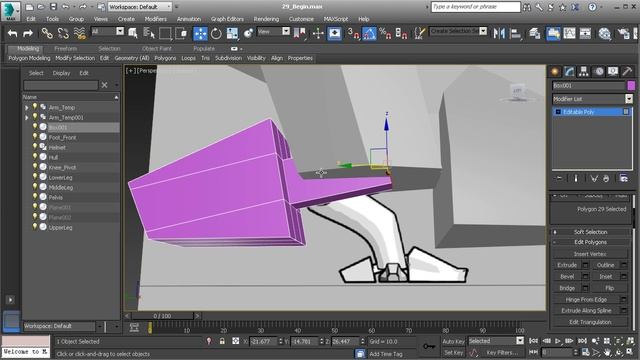Screen dimensions: 640x360
Task: Click the Mirror tool icon
Action: tap(499, 33)
